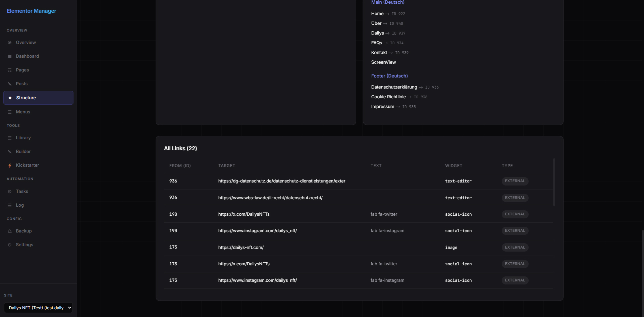Screen dimensions: 644x317
Task: Click the Elementor Manager logo title
Action: click(x=32, y=11)
